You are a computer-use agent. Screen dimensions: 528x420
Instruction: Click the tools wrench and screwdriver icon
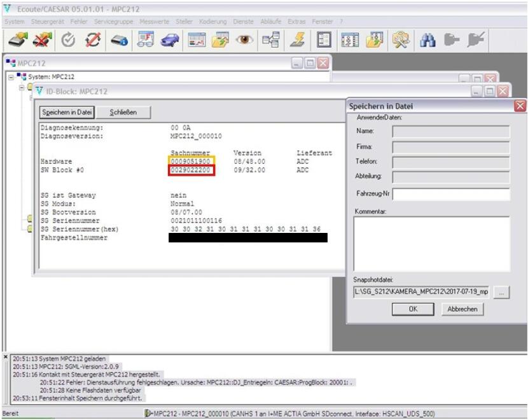(x=400, y=40)
